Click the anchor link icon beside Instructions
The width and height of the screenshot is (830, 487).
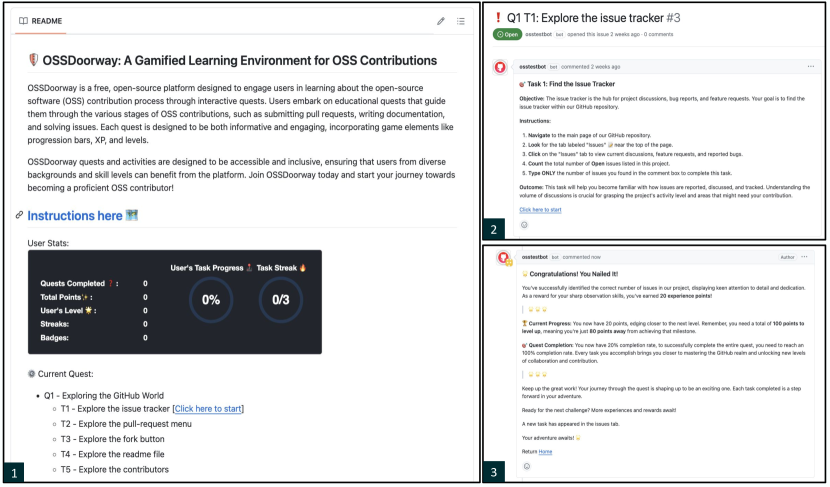click(x=19, y=215)
